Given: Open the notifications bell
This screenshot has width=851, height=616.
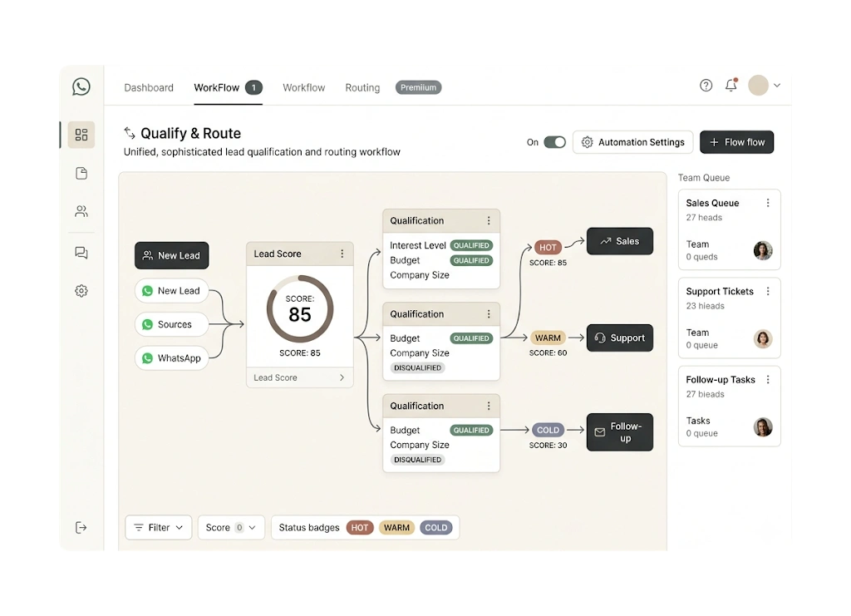Looking at the screenshot, I should (731, 85).
